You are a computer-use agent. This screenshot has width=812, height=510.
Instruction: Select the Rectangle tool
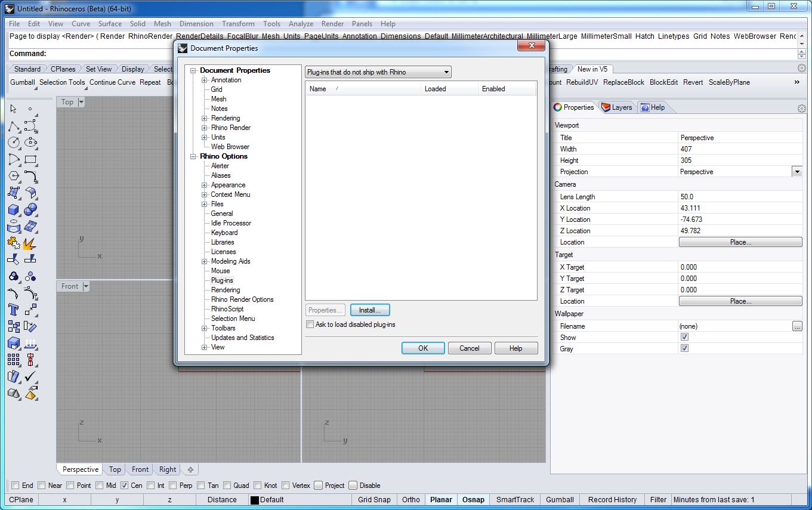tap(30, 159)
